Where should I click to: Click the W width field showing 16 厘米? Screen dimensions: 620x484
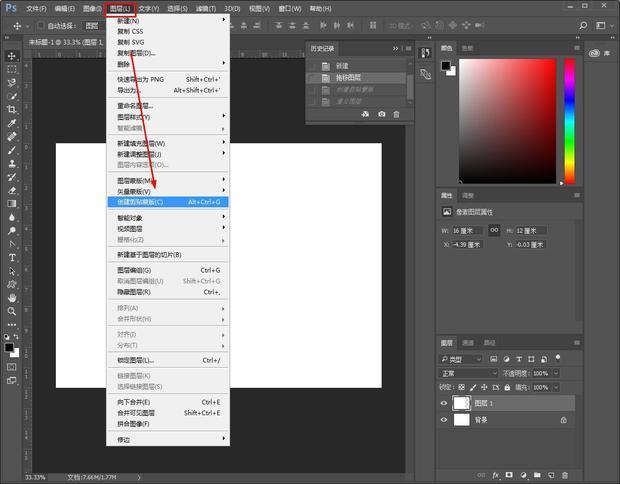[467, 230]
